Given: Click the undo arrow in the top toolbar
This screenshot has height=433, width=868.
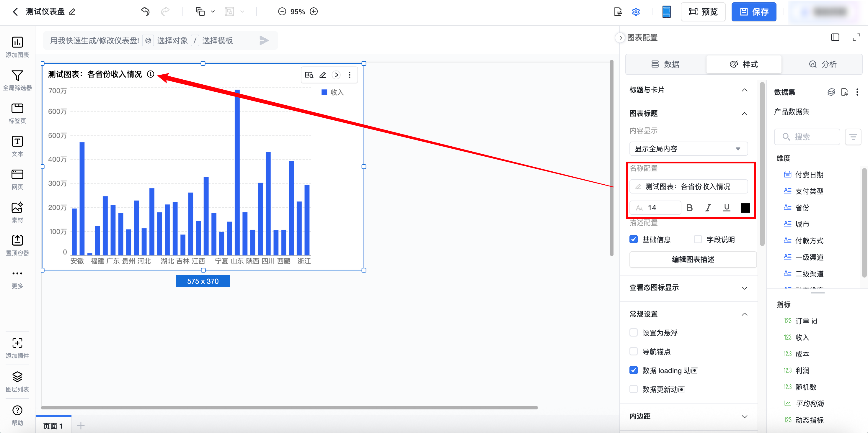Looking at the screenshot, I should pyautogui.click(x=145, y=12).
